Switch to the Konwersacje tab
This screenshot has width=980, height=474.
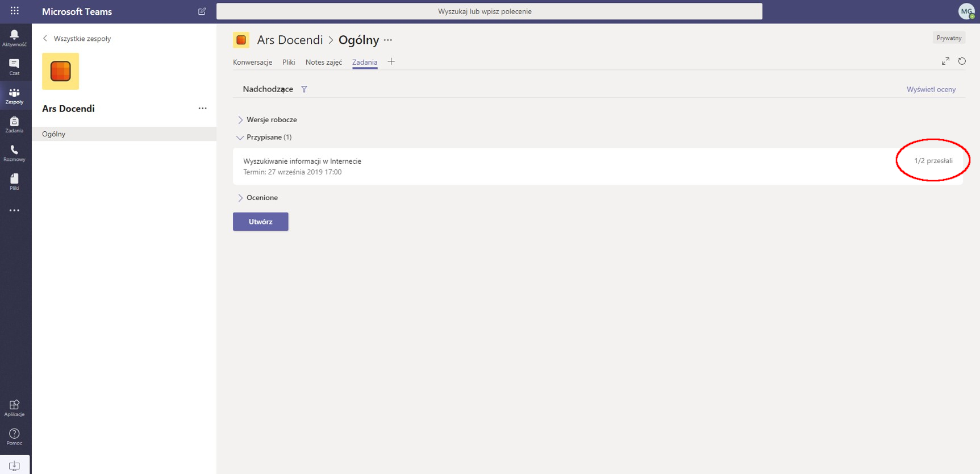252,63
